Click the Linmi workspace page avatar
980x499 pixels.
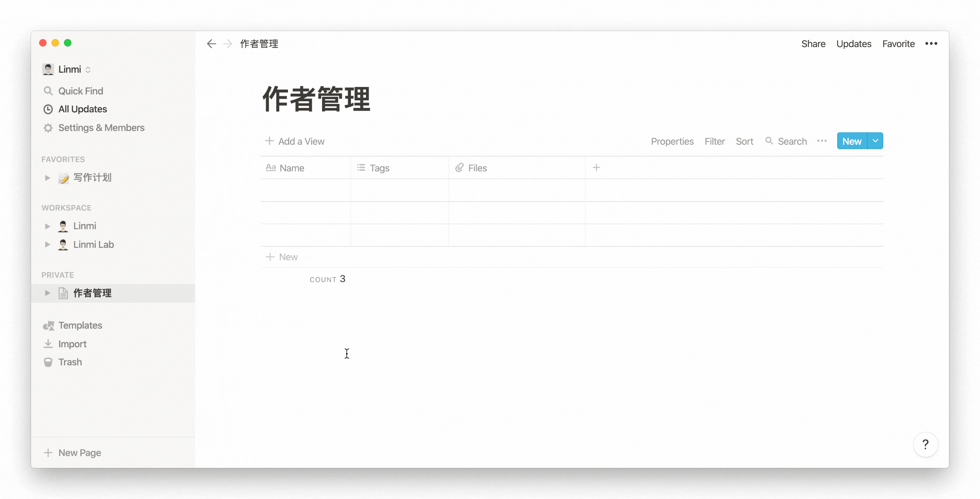click(63, 226)
